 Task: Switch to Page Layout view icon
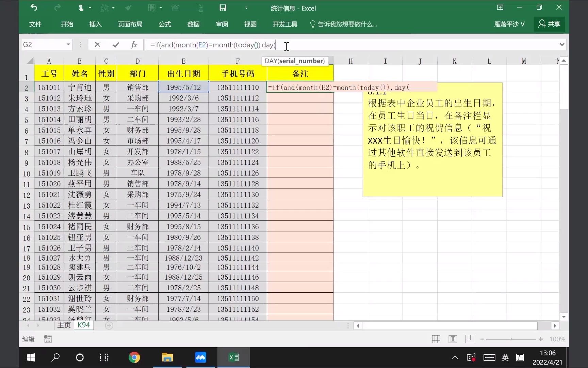[453, 339]
